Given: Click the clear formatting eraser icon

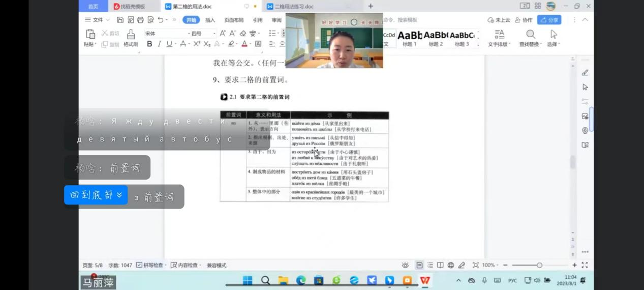Looking at the screenshot, I should coord(242,34).
